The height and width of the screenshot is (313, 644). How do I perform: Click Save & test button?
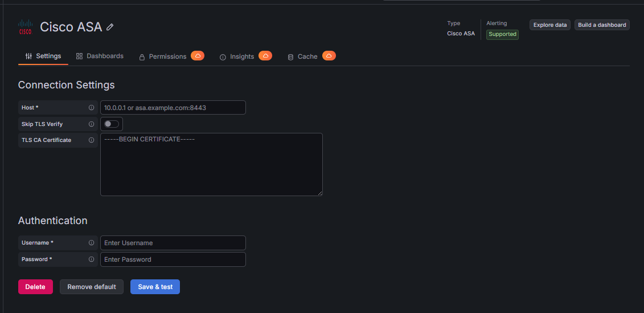pos(155,287)
